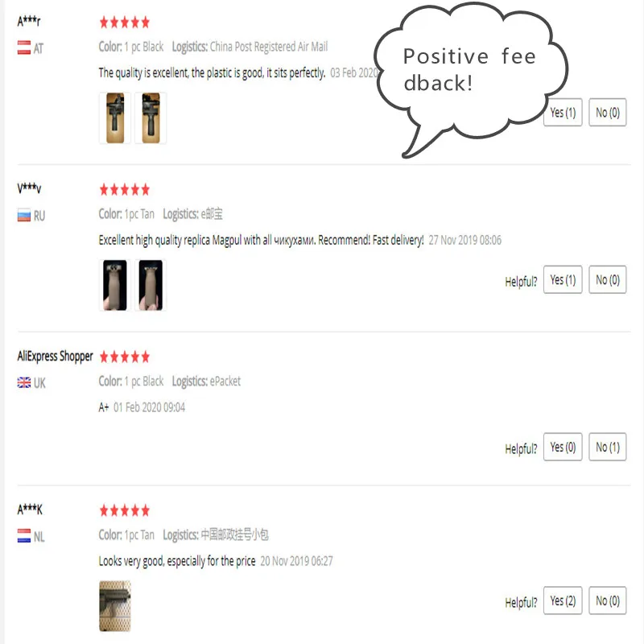Vote Yes (2) on A***K review
644x644 pixels.
pyautogui.click(x=563, y=601)
